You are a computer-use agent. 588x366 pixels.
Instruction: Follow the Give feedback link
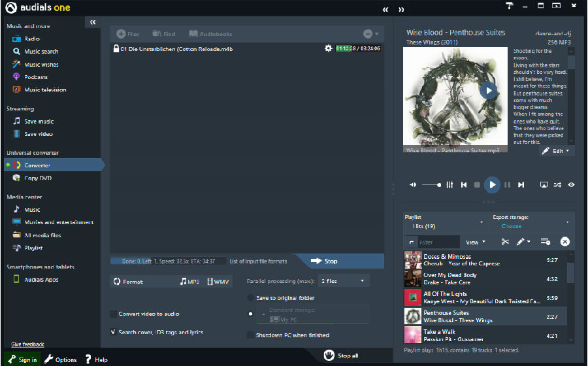click(27, 344)
